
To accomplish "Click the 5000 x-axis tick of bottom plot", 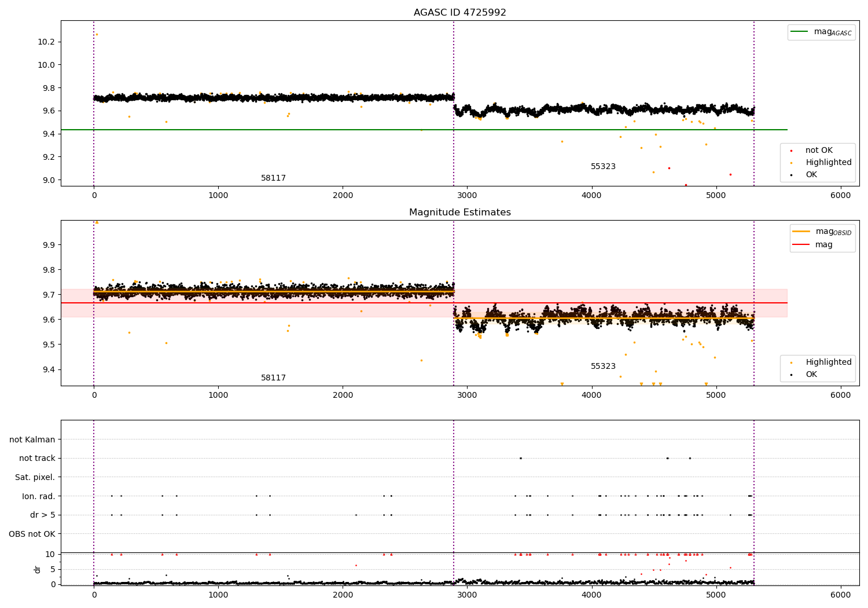I will pyautogui.click(x=716, y=595).
